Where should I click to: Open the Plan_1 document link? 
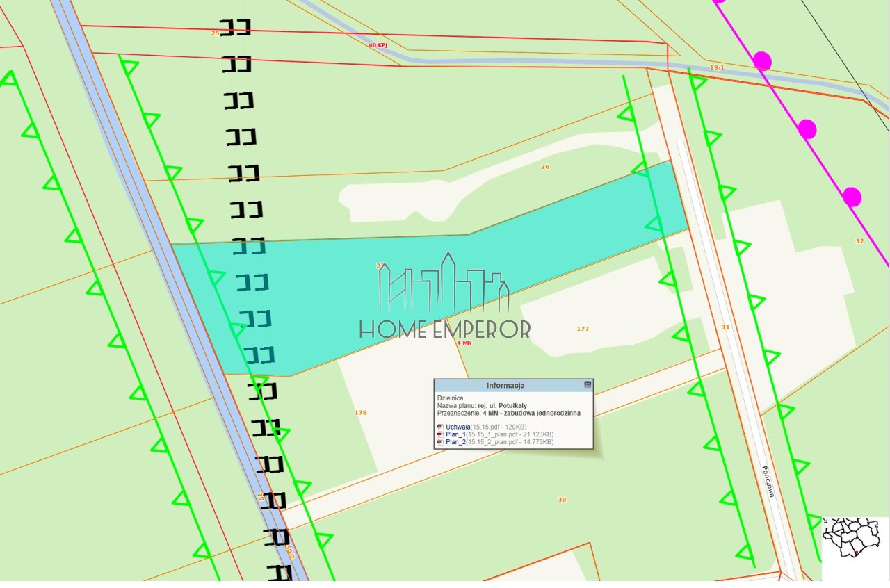coord(455,434)
